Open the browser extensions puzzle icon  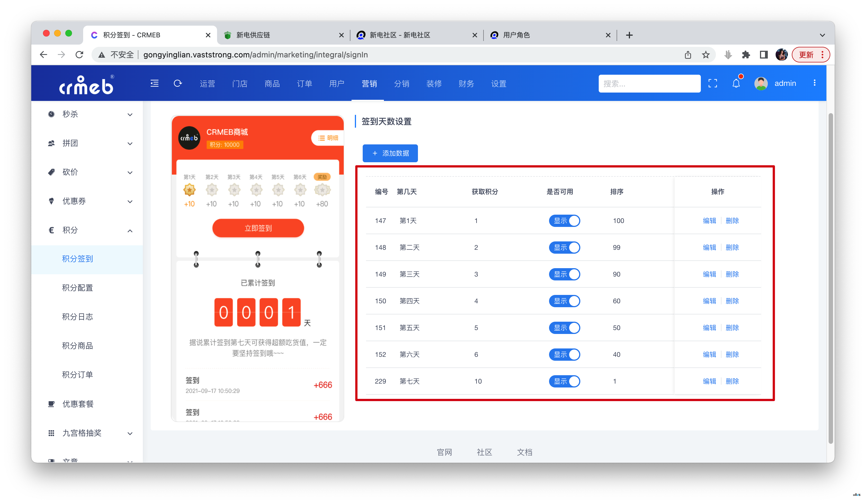[745, 55]
